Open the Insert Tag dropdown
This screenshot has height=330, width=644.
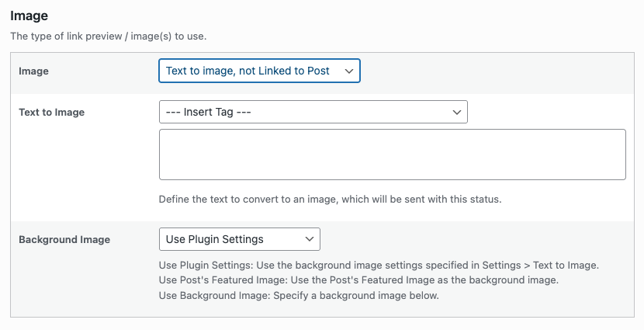point(313,112)
